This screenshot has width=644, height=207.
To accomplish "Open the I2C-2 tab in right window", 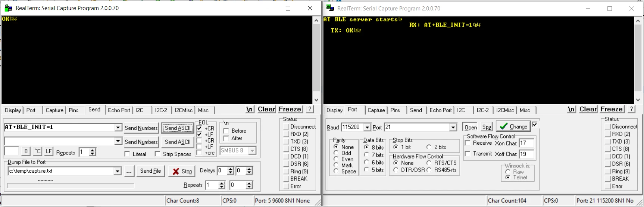I will (x=482, y=110).
